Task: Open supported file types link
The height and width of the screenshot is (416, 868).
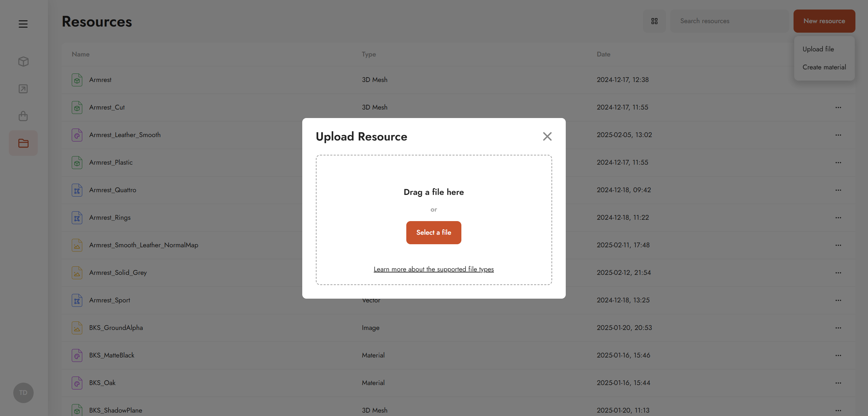Action: [433, 269]
